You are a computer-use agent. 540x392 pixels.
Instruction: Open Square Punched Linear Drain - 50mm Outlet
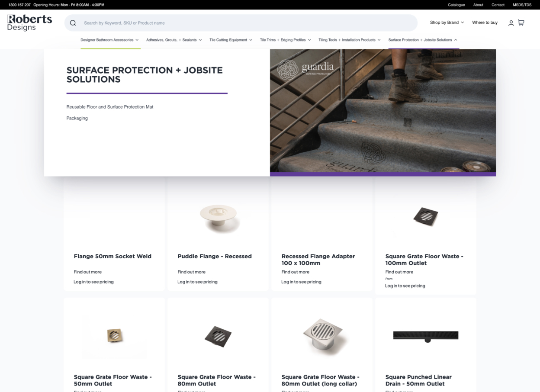click(418, 380)
